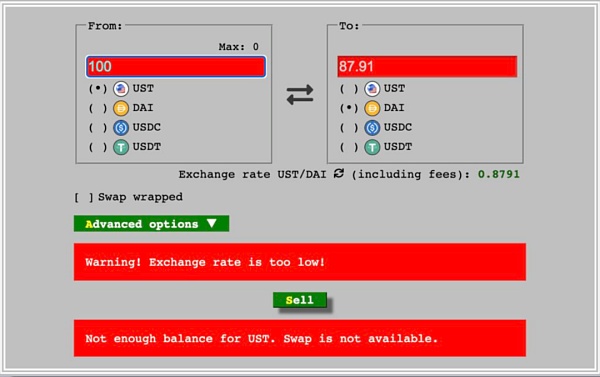Click the DAI coin icon in From panel
Image resolution: width=600 pixels, height=377 pixels.
click(121, 108)
